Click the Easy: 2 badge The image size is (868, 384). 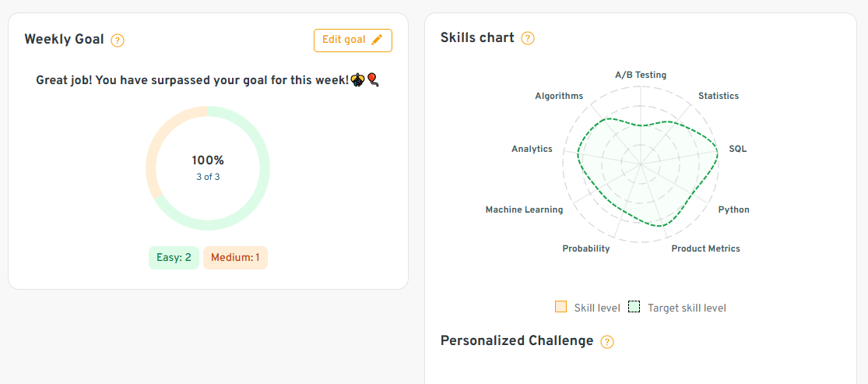(174, 258)
